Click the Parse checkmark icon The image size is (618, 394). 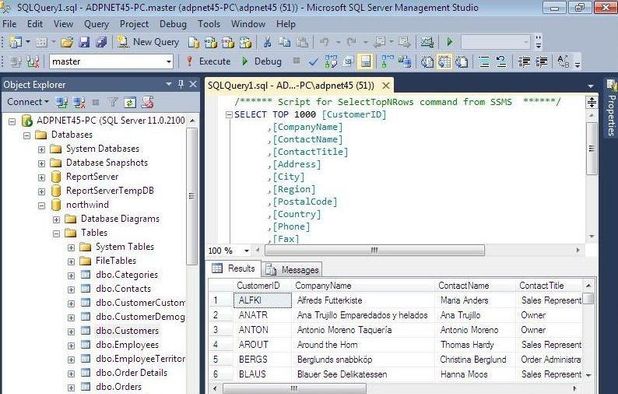[313, 62]
